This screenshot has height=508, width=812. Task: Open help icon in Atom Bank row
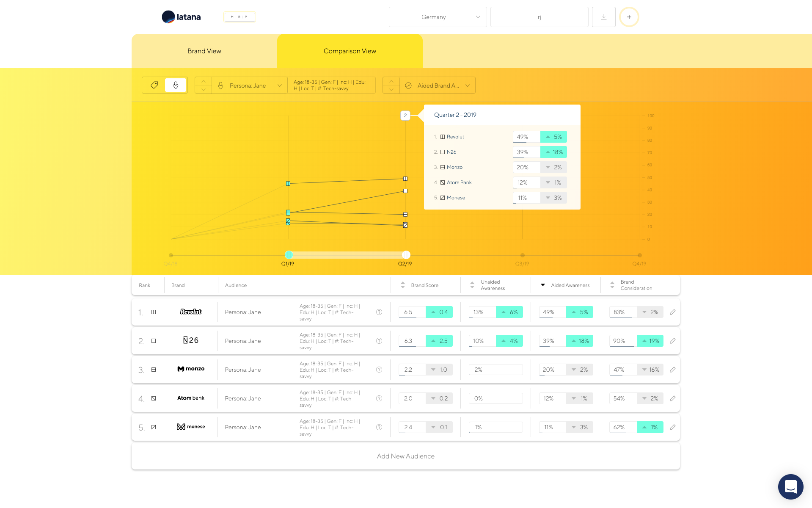tap(379, 398)
